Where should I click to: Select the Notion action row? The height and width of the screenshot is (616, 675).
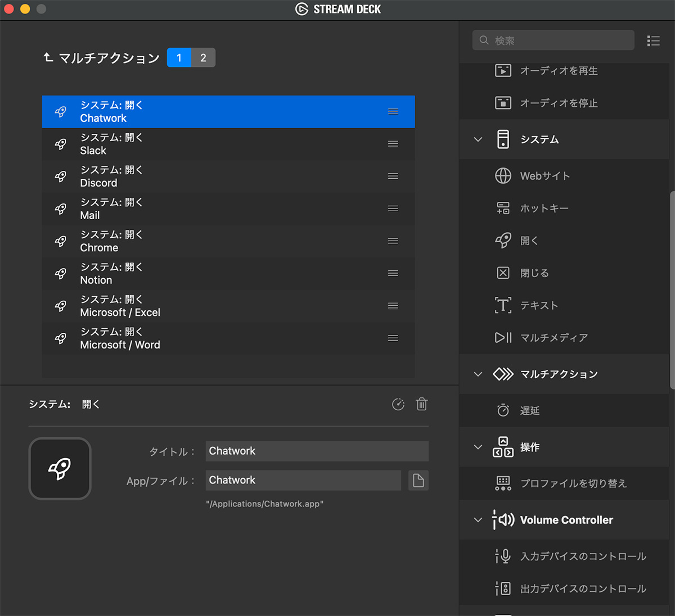[x=228, y=273]
